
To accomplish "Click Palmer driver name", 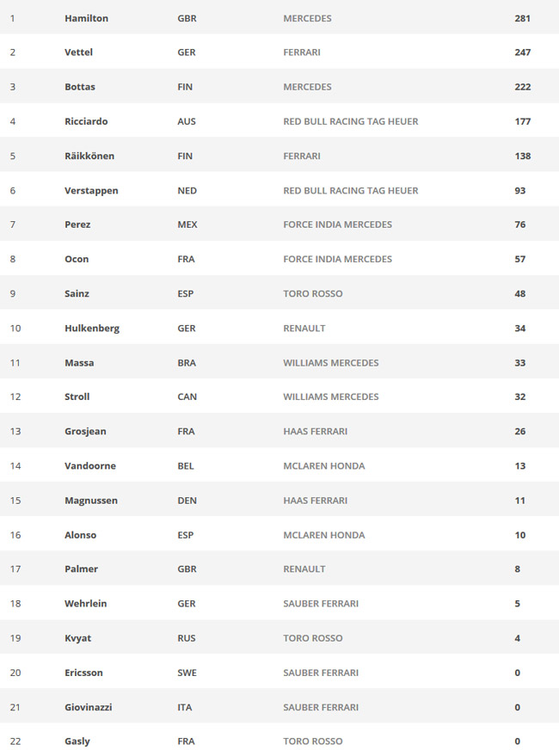I will click(82, 569).
